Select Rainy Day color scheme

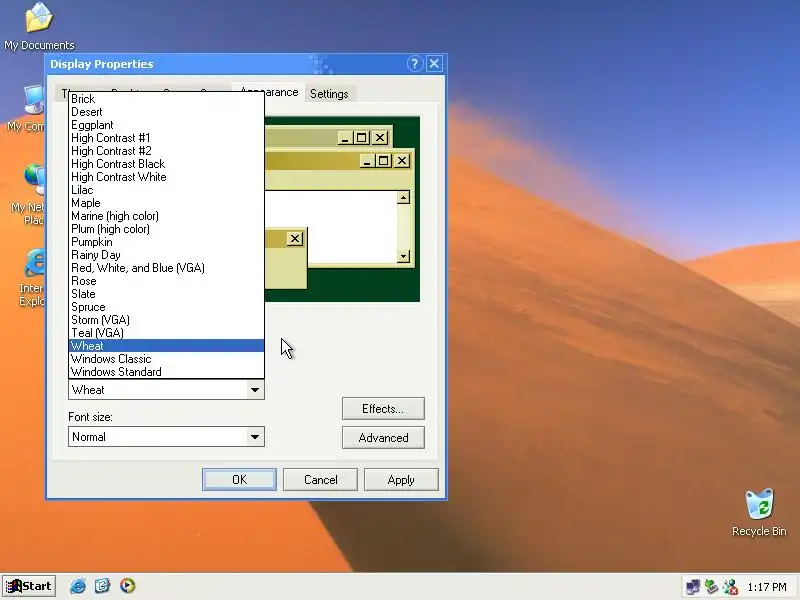point(166,255)
